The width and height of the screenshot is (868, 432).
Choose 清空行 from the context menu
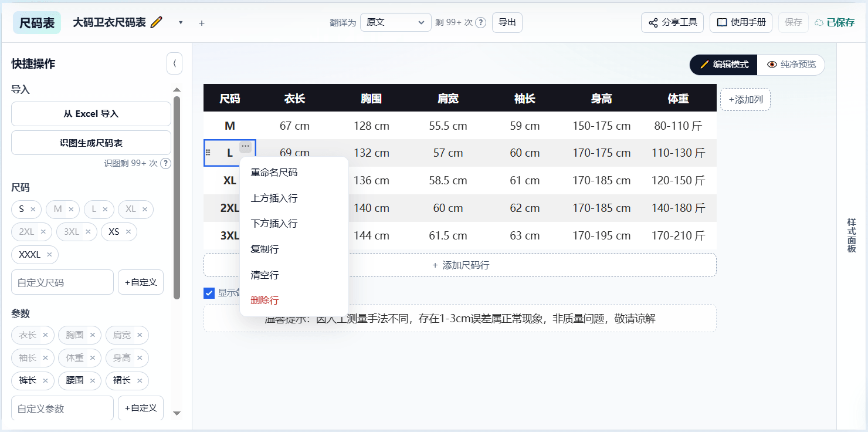294,275
